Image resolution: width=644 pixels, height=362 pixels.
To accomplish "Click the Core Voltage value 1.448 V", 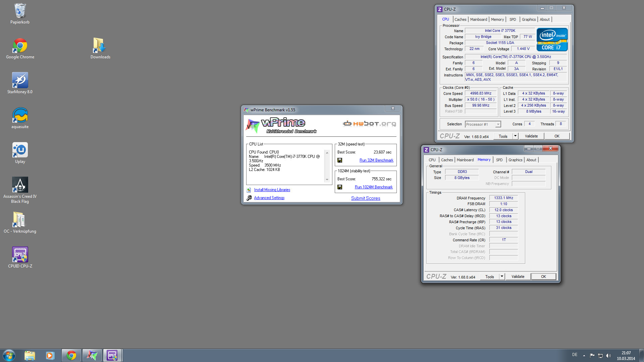I will (523, 49).
